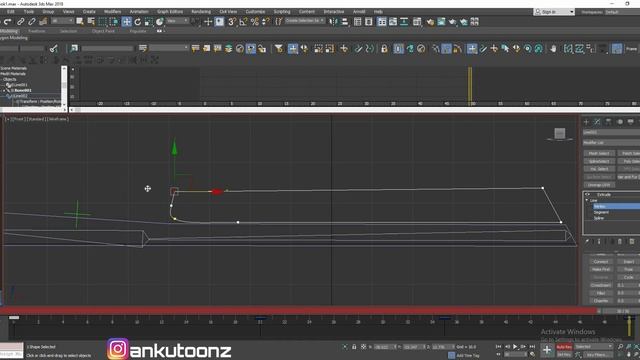Click the ViewCube in the viewport
This screenshot has height=360, width=640.
(x=560, y=133)
